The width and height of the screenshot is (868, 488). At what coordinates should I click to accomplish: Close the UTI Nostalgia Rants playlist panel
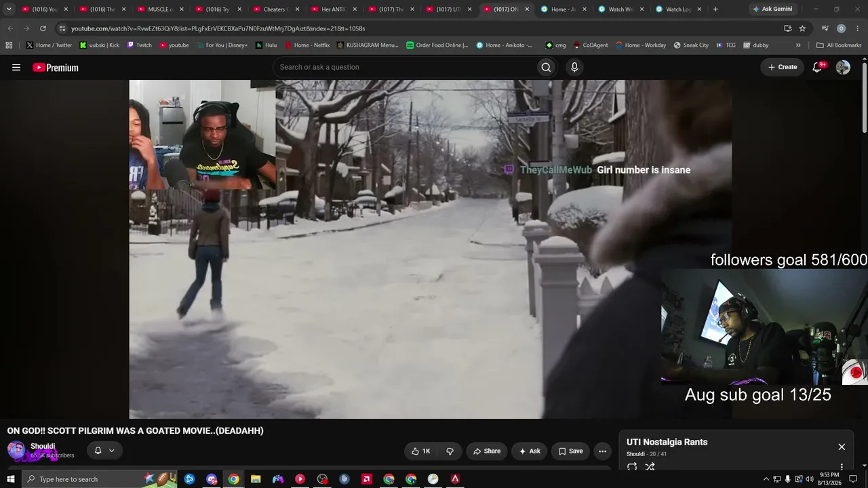(842, 447)
